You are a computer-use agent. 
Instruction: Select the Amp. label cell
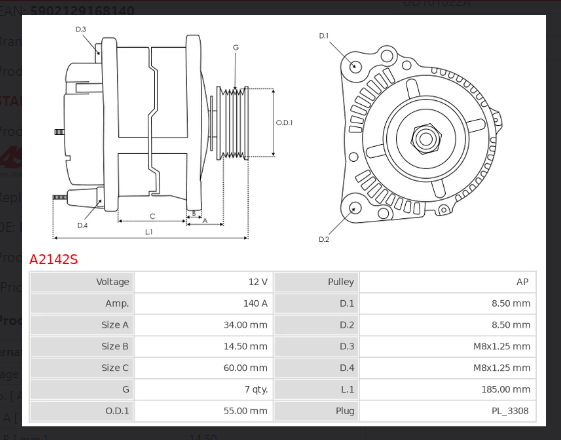82,303
